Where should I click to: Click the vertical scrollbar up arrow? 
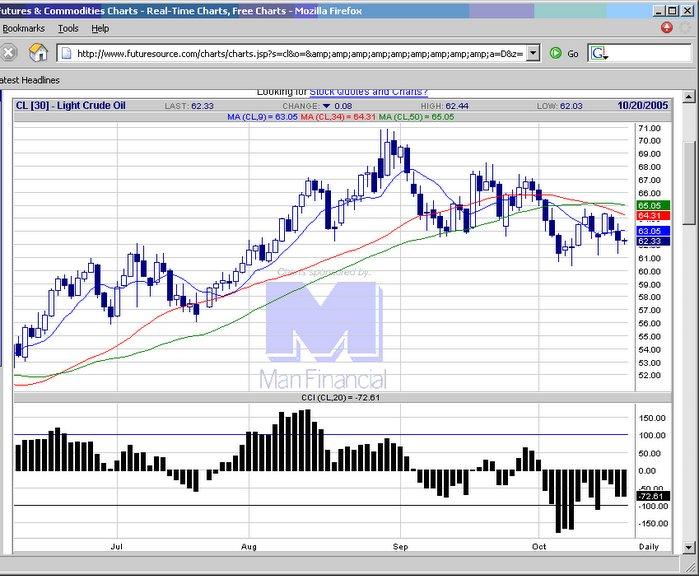coord(689,96)
